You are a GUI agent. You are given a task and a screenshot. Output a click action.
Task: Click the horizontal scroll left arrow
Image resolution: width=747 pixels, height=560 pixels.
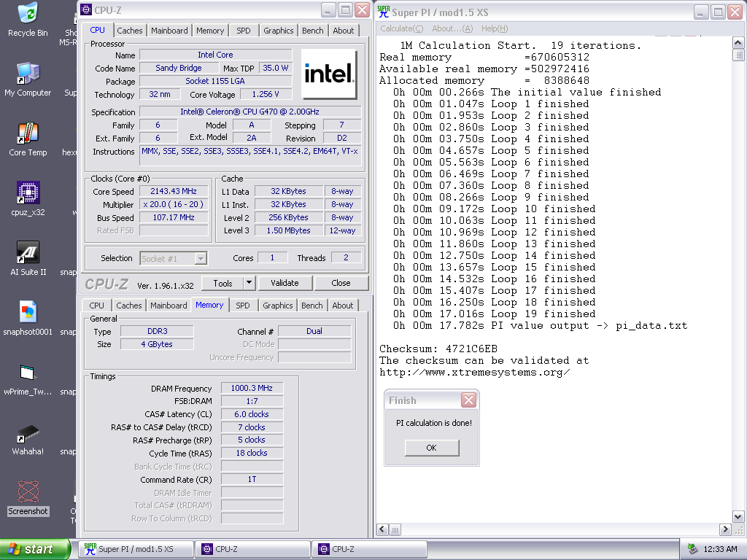tap(382, 529)
